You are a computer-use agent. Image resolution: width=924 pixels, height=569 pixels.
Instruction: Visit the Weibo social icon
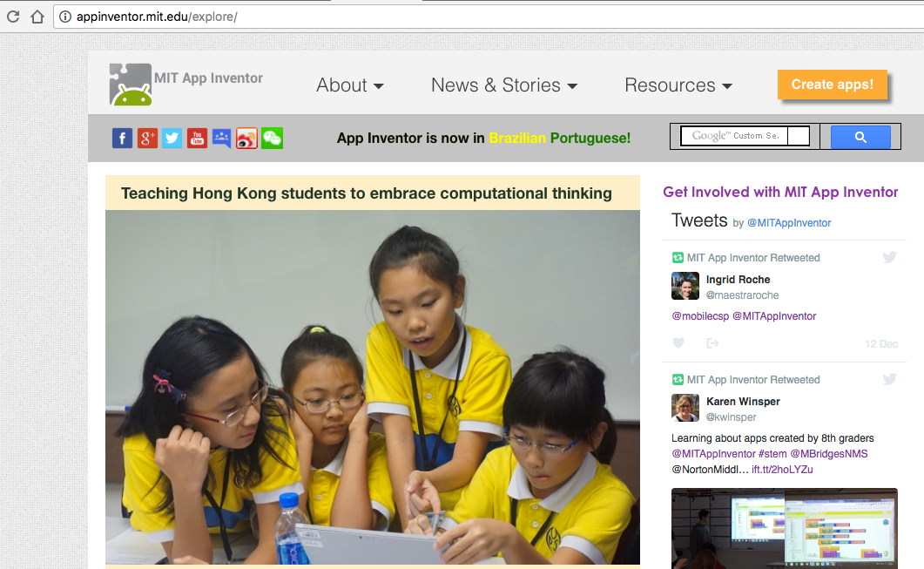(247, 138)
